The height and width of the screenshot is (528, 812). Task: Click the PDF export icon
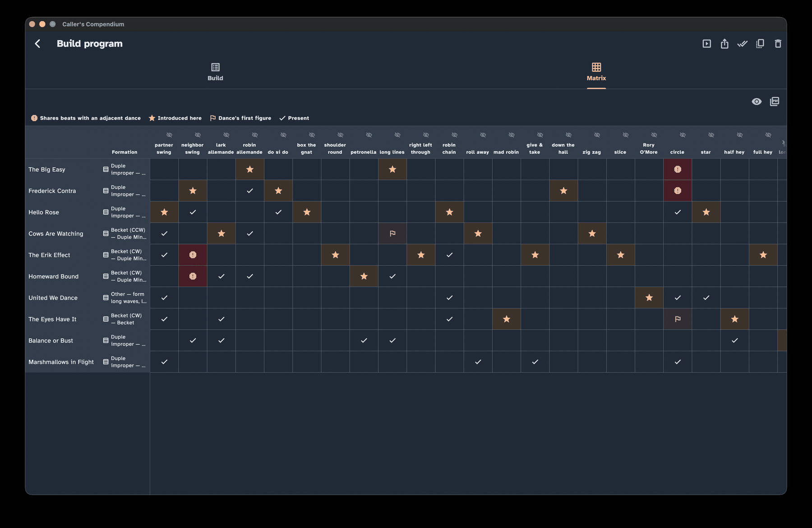coord(775,101)
